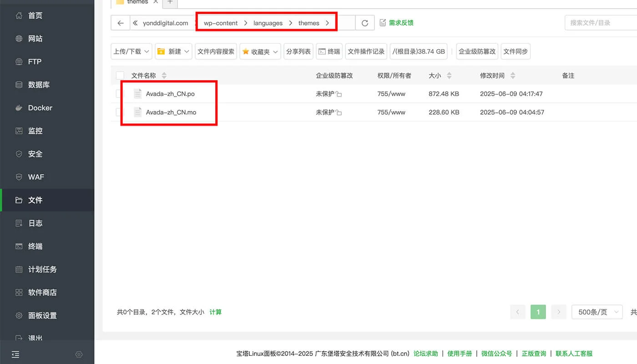Collapse the sidebar with the bottom-left icon
Viewport: 637px width, 364px height.
click(x=15, y=354)
